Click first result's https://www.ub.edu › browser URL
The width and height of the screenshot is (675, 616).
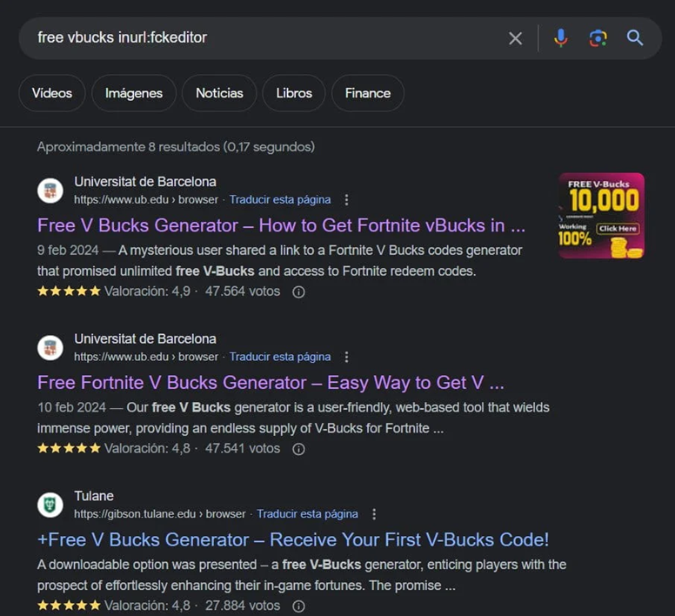point(146,200)
